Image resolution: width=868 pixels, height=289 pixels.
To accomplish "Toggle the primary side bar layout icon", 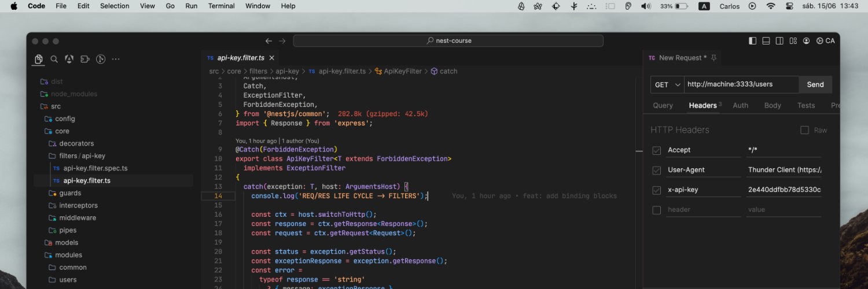I will click(x=752, y=41).
